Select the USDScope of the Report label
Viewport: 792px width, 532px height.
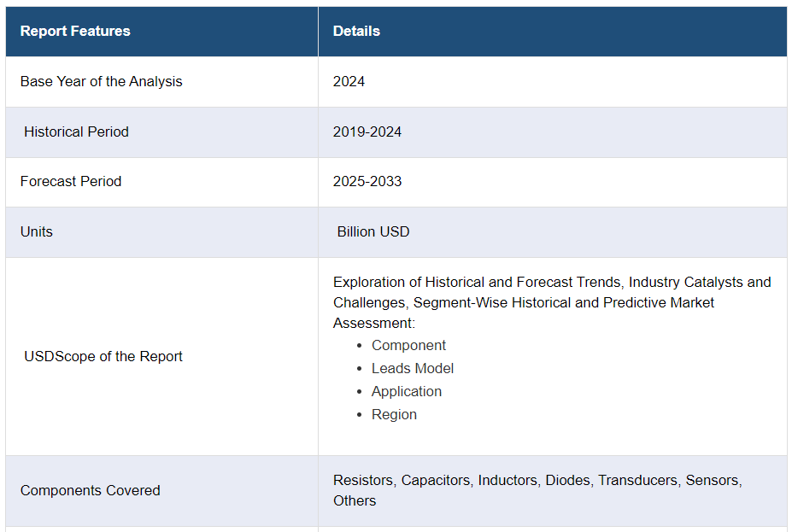point(103,356)
